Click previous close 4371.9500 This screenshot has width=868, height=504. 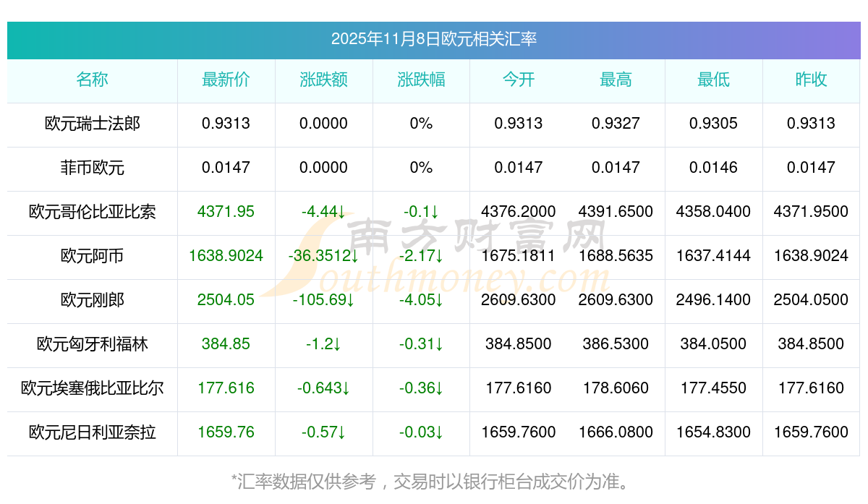[811, 212]
